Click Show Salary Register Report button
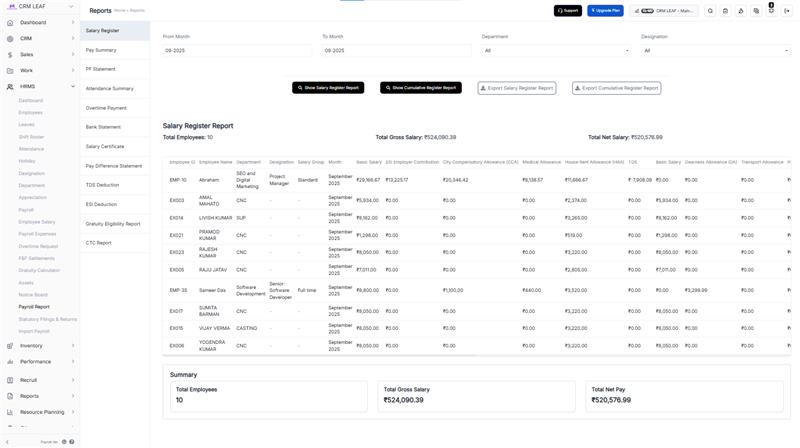Screen dimensions: 800x448 328,88
